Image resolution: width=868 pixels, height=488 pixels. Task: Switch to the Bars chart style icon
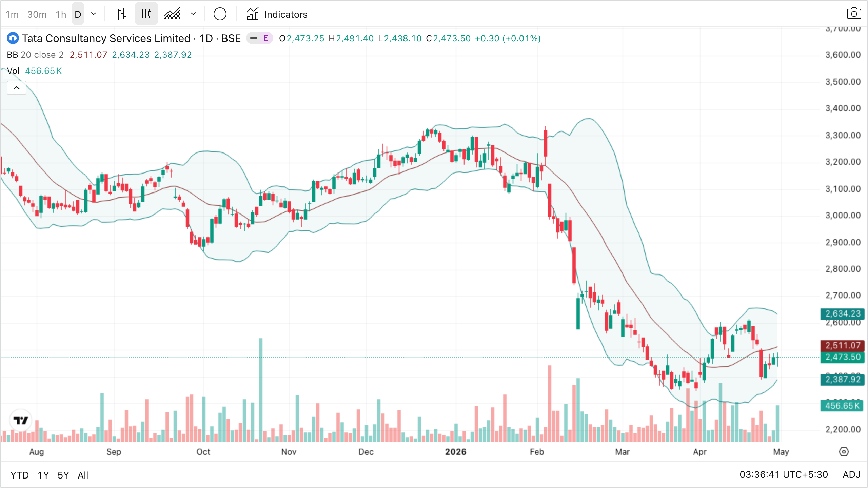121,14
